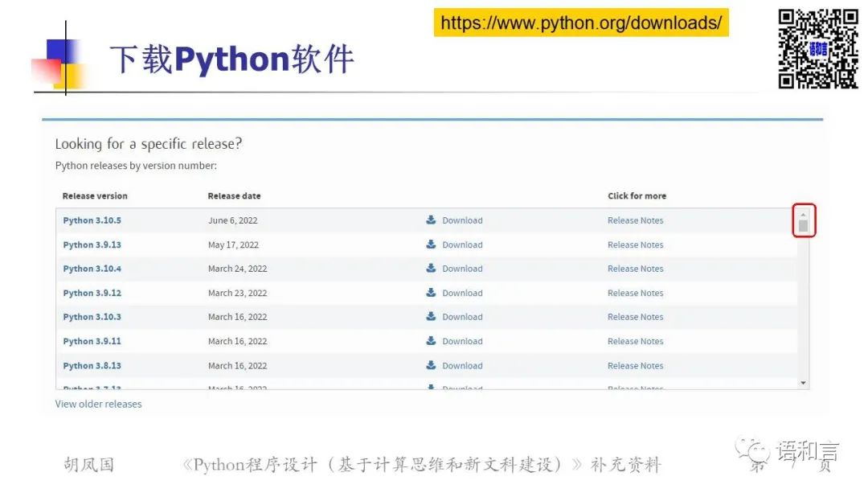Click the June 6, 2022 release date
Screen dimensions: 868x489
pos(233,220)
